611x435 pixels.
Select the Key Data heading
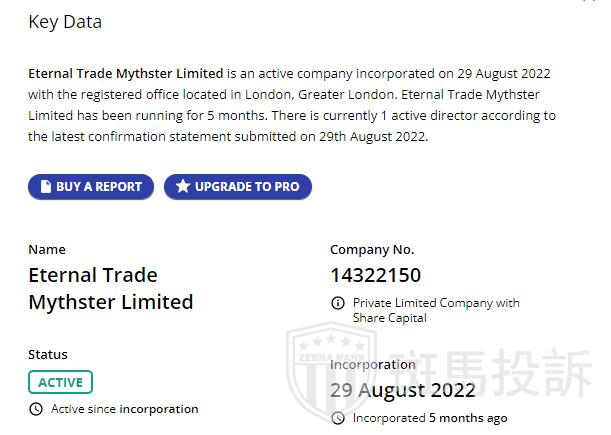coord(65,21)
